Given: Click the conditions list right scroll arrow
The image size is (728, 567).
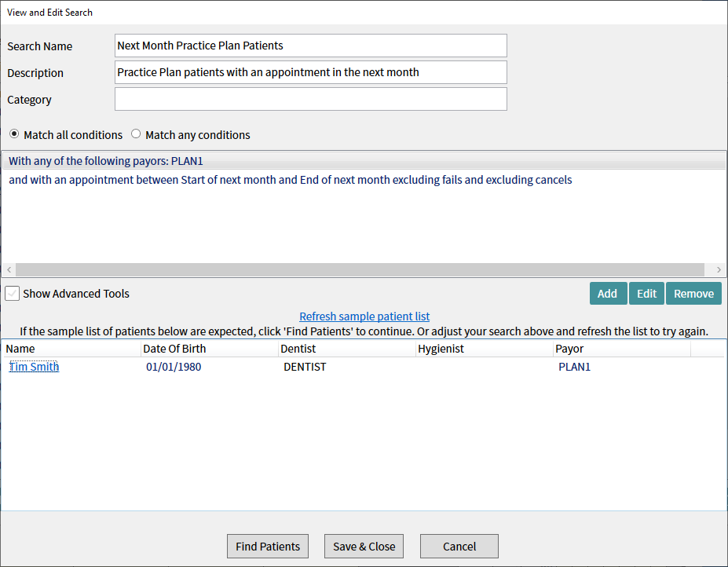Looking at the screenshot, I should click(x=719, y=269).
